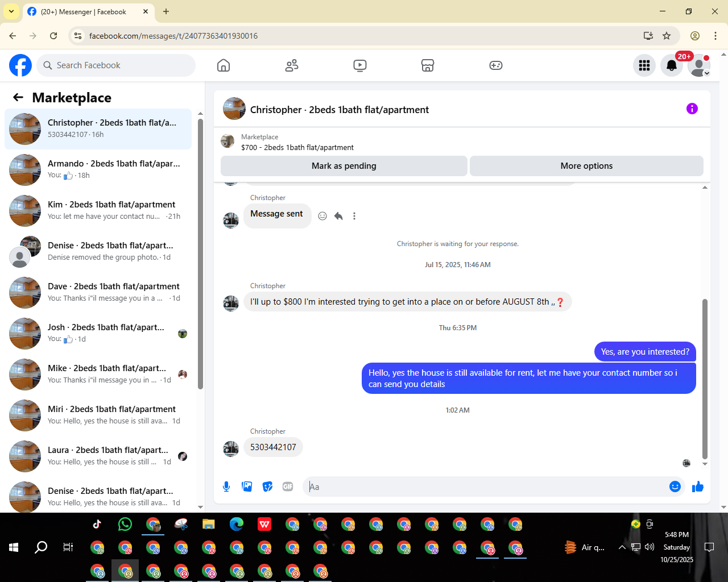728x582 pixels.
Task: Click the message about up to $800
Action: click(407, 302)
